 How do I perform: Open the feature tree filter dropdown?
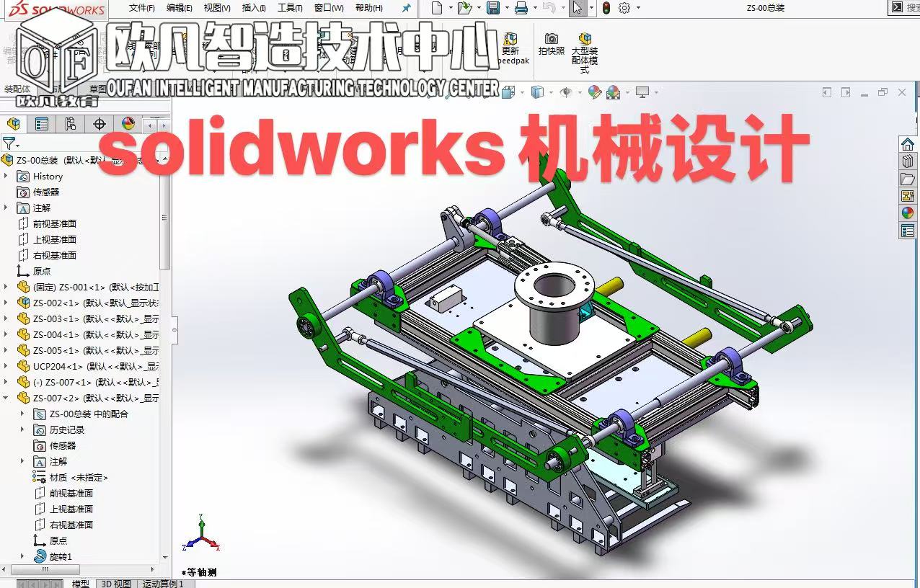click(x=9, y=143)
